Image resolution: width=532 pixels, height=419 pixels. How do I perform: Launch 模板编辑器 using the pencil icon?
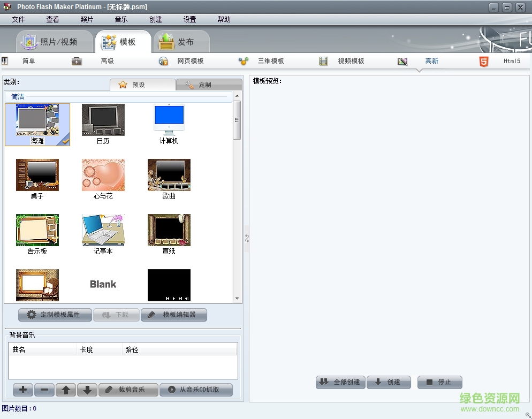click(151, 315)
